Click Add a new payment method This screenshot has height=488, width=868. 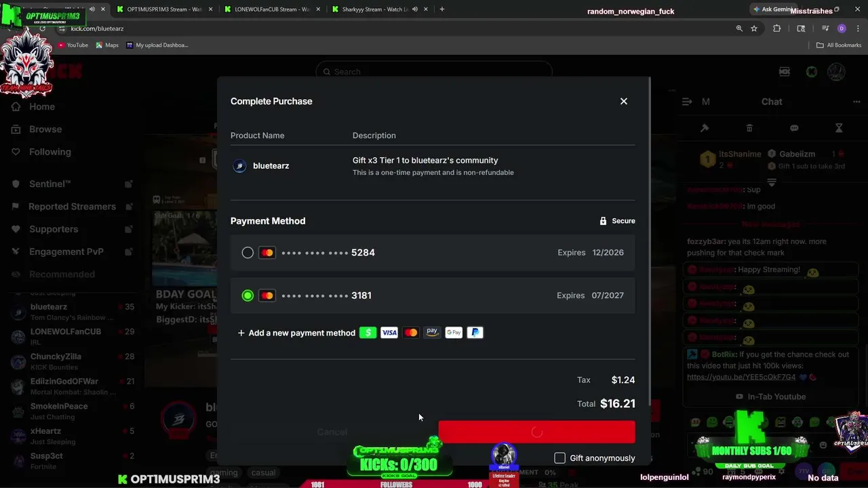click(296, 333)
